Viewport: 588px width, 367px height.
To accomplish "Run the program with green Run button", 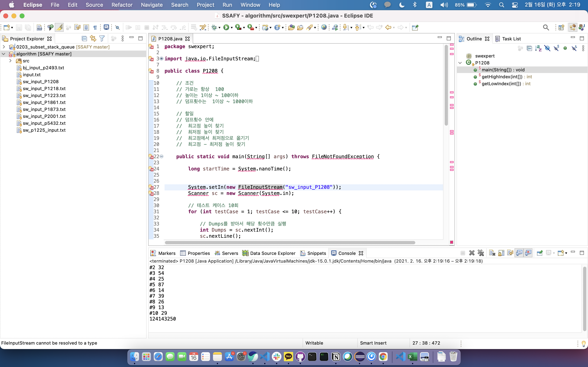I will pyautogui.click(x=226, y=28).
